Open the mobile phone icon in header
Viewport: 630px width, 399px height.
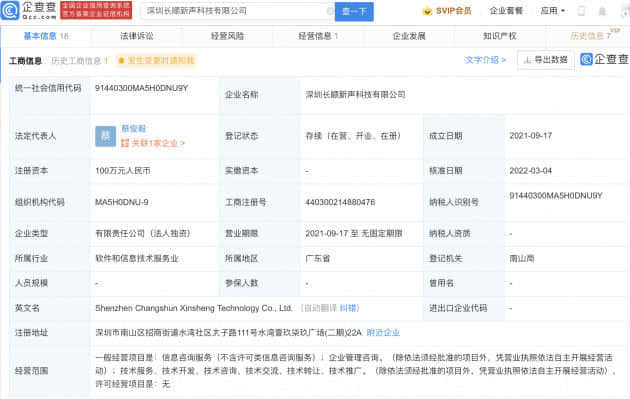tap(581, 11)
